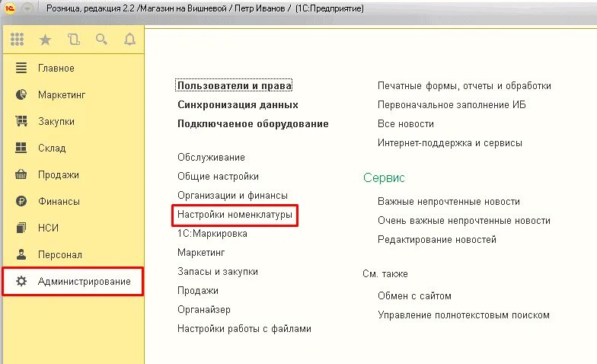
Task: Open Подключаемое оборудование settings
Action: click(253, 123)
